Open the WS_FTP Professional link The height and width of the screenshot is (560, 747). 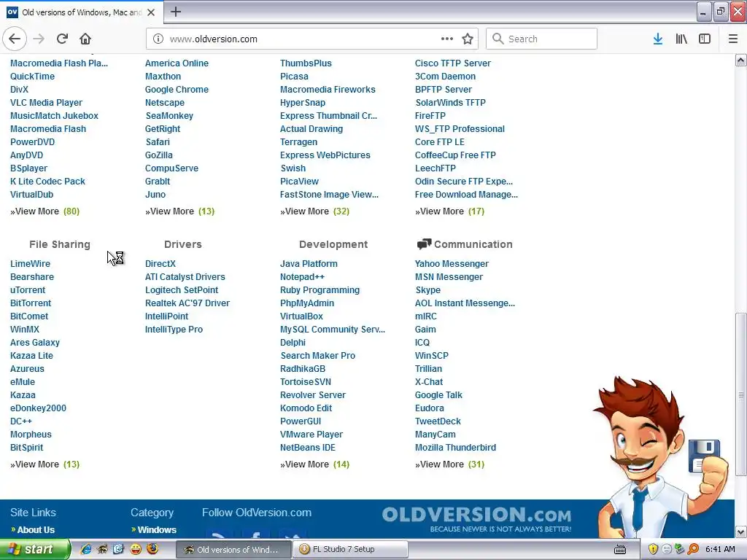pos(460,128)
